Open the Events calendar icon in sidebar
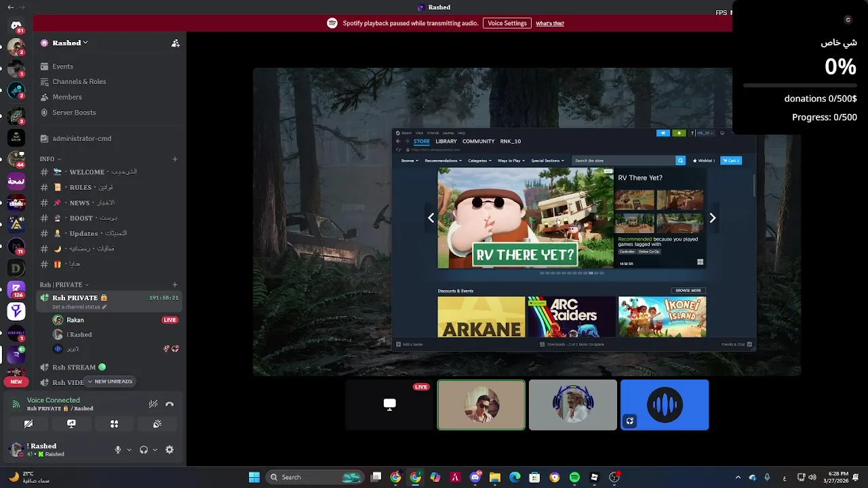 click(44, 66)
